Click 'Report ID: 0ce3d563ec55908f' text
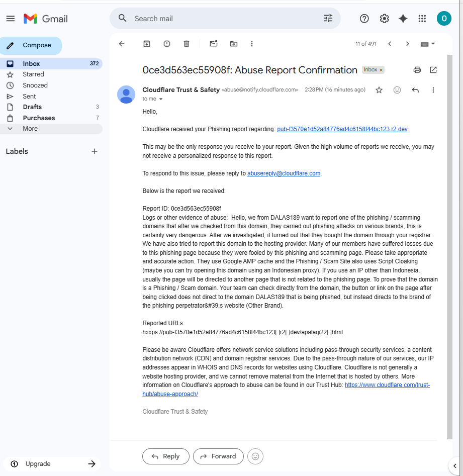 (182, 209)
